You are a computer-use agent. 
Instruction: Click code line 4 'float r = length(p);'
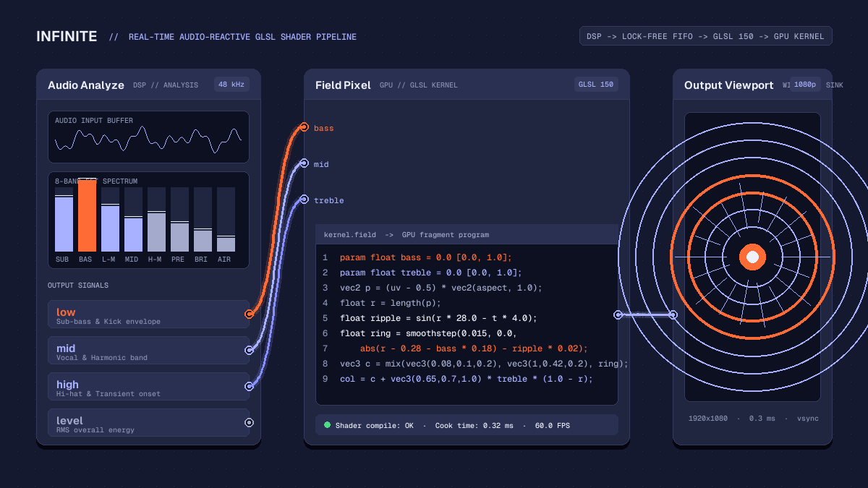[x=391, y=303]
